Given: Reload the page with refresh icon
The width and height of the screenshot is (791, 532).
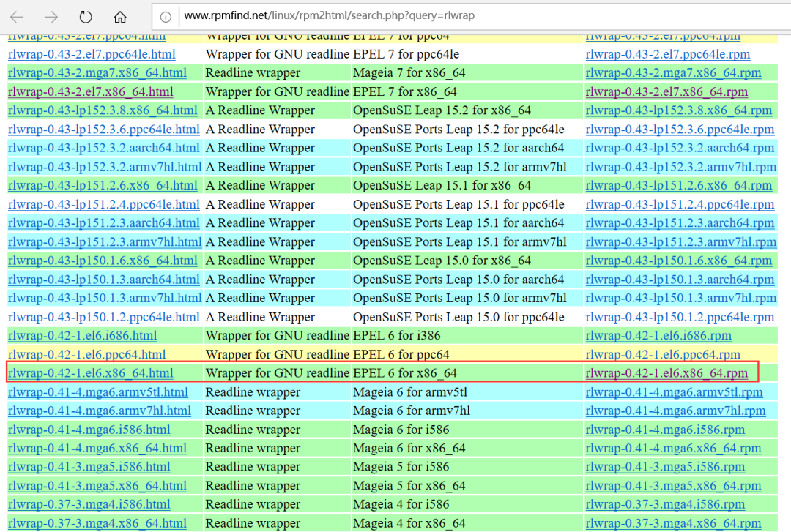Looking at the screenshot, I should 86,17.
